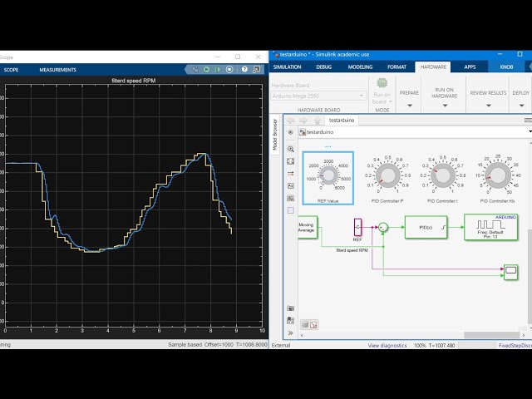The image size is (532, 399).
Task: Click the PID Controller:P knob dial
Action: [x=388, y=175]
